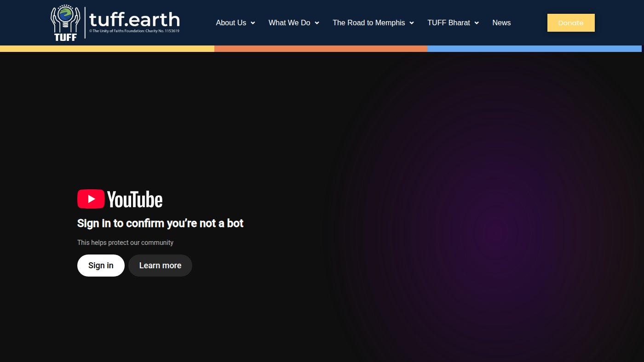Expand The Road to Memphis chevron
The width and height of the screenshot is (644, 362).
(412, 23)
